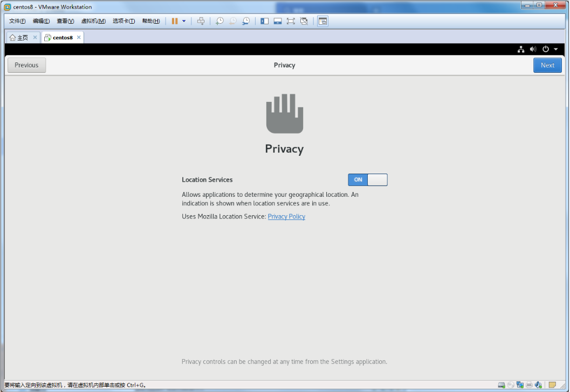570x392 pixels.
Task: Open the Privacy Policy link
Action: (286, 217)
